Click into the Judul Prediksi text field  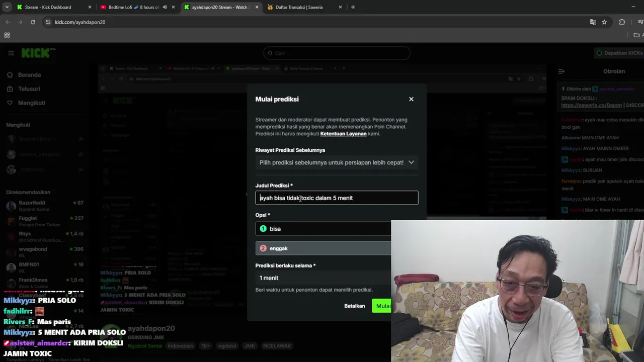(x=337, y=198)
